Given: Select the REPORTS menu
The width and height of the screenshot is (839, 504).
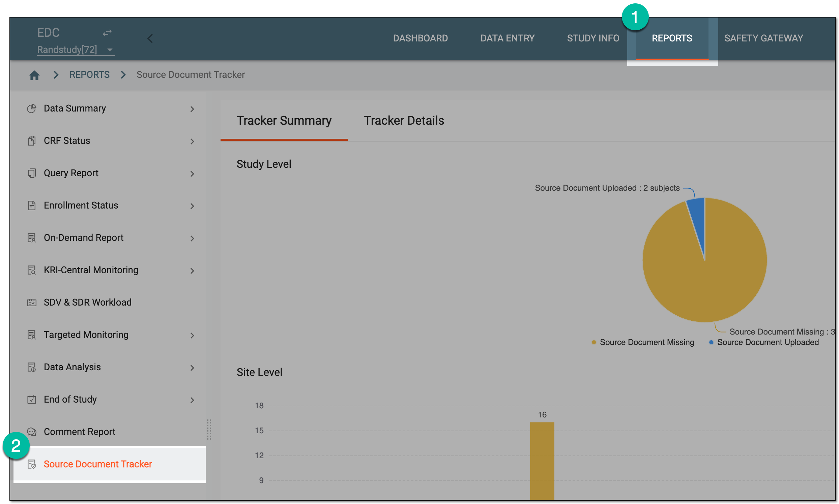Looking at the screenshot, I should click(x=672, y=38).
